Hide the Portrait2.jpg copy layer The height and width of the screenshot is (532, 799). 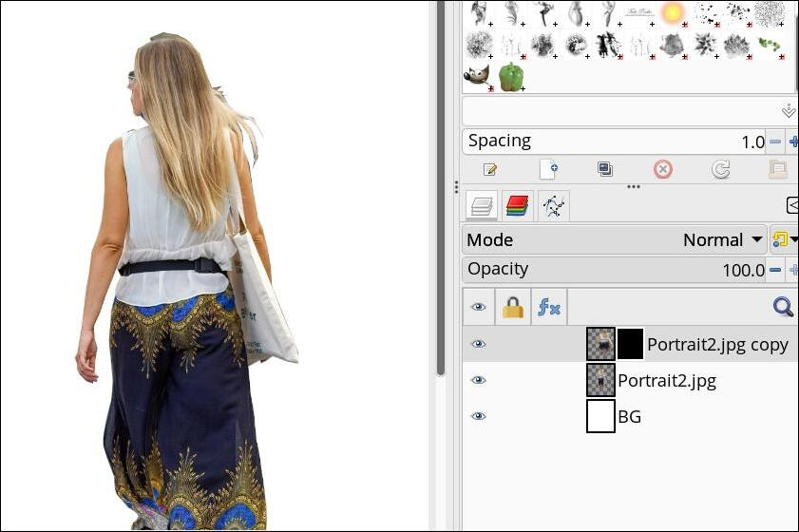click(479, 344)
